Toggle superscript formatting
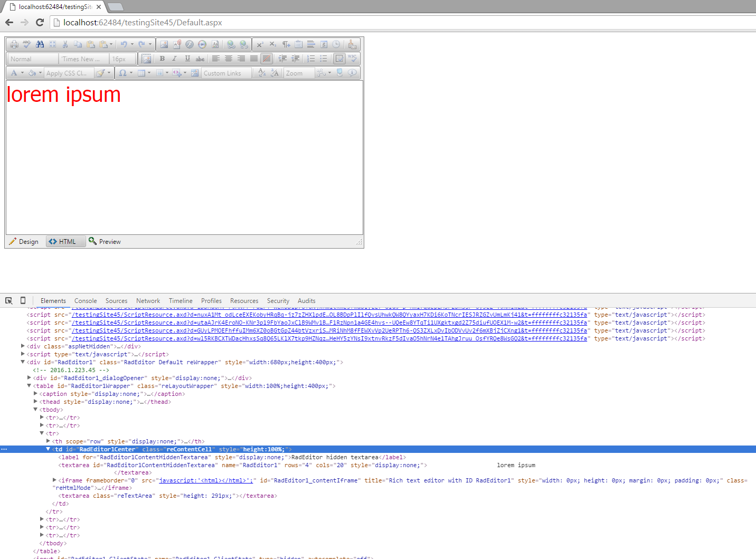Screen dimensions: 756x559 [260, 44]
